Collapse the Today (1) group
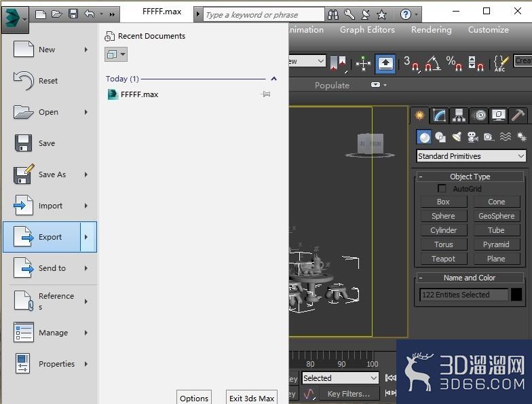The width and height of the screenshot is (532, 404). pyautogui.click(x=274, y=79)
